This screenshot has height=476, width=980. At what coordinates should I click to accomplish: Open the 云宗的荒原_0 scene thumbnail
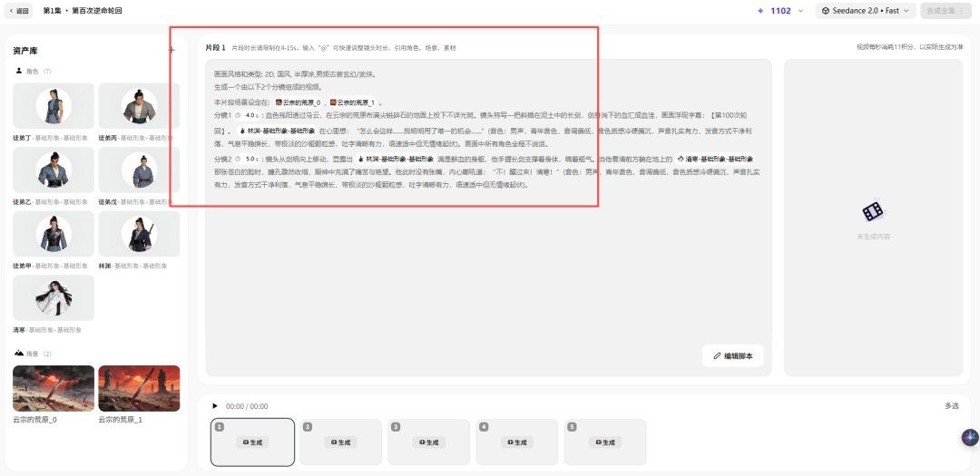(x=54, y=389)
